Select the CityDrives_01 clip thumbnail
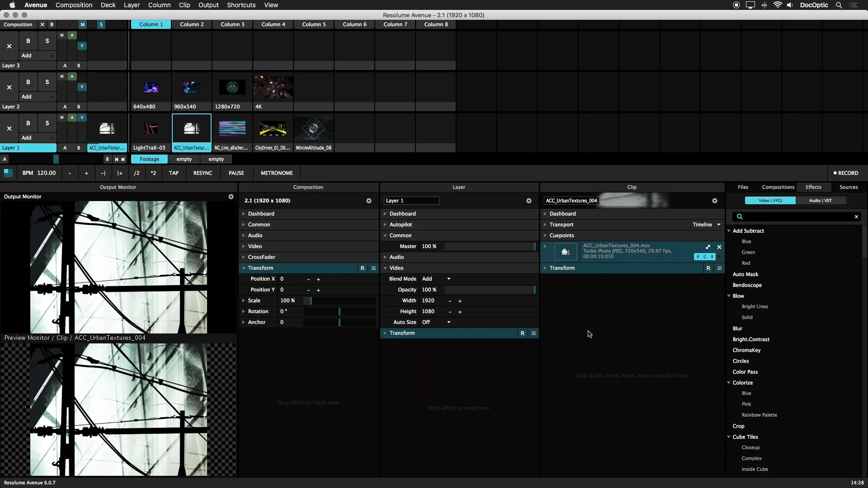 click(273, 129)
